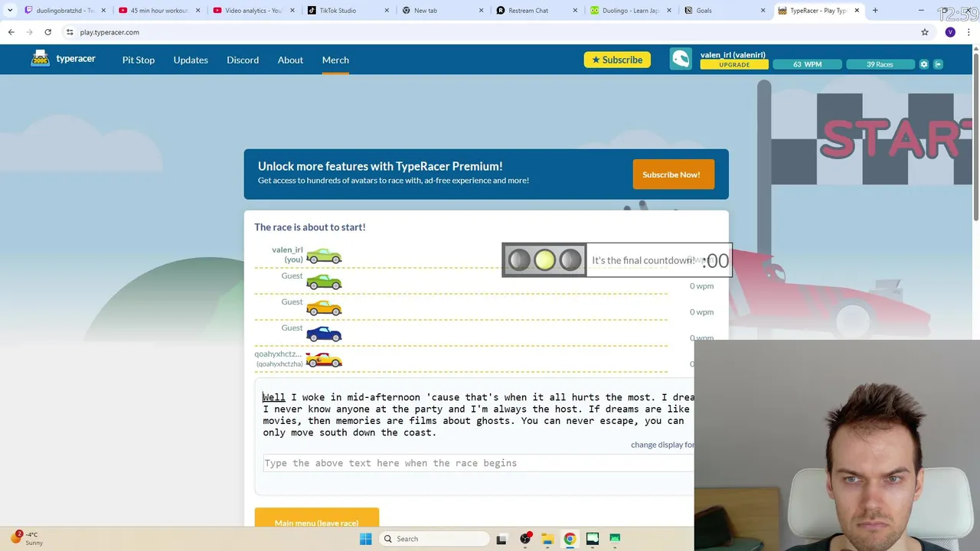
Task: Open Chrome three-dot menu
Action: 969,32
